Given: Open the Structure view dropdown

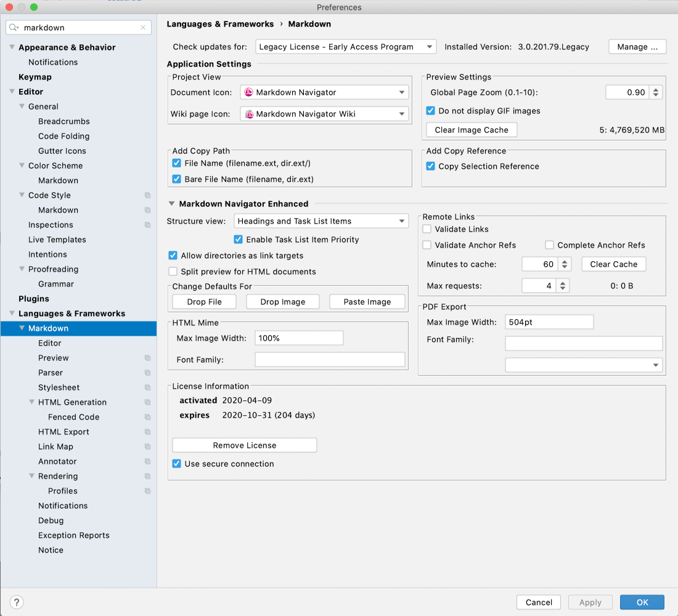Looking at the screenshot, I should pyautogui.click(x=321, y=221).
